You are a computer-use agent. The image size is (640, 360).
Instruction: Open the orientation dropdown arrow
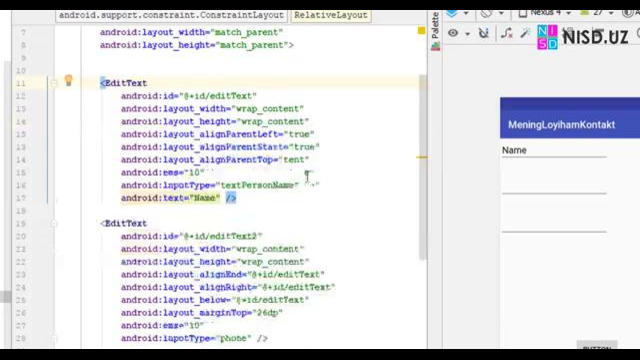501,13
